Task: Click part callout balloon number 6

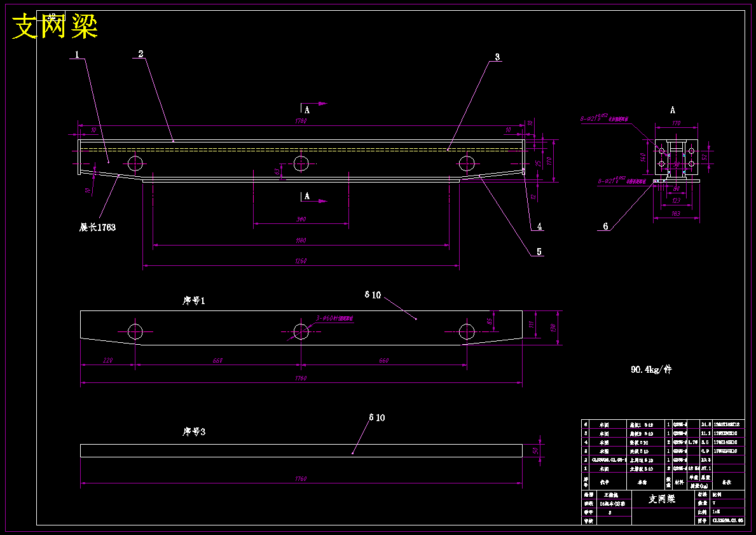Action: click(605, 226)
